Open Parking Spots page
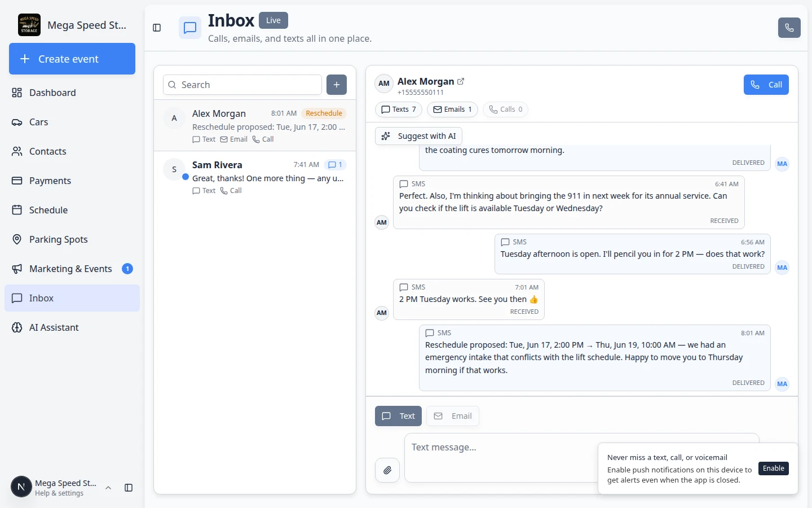 click(x=72, y=239)
